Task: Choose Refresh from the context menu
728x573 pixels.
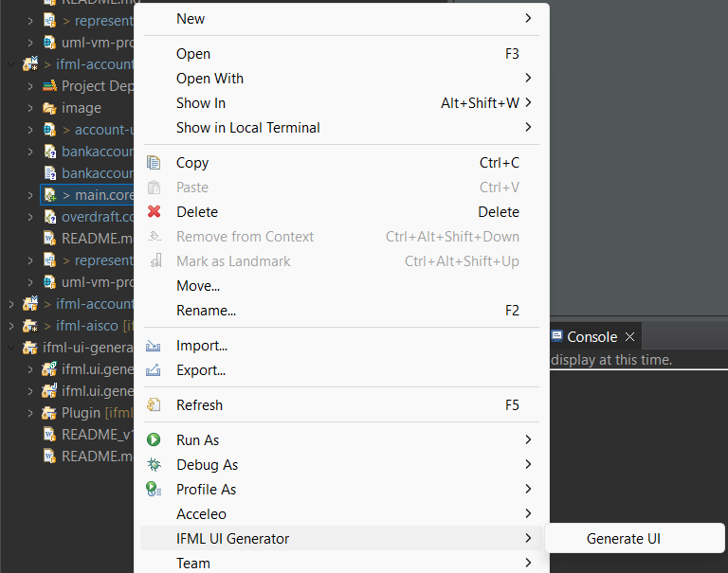Action: click(341, 405)
